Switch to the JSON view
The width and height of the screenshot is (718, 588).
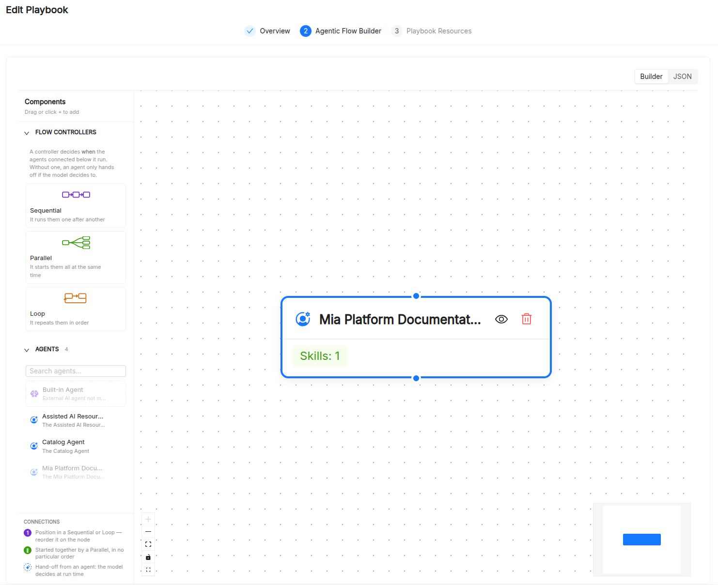tap(683, 77)
